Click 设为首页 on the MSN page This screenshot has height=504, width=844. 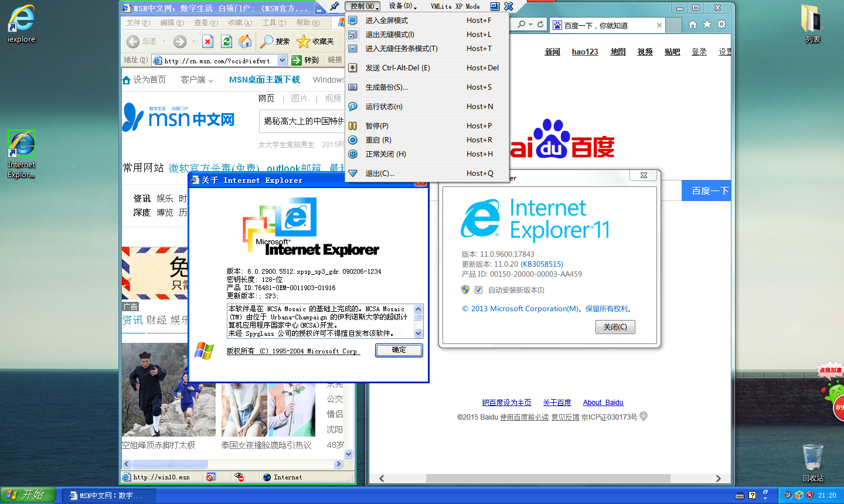click(144, 80)
